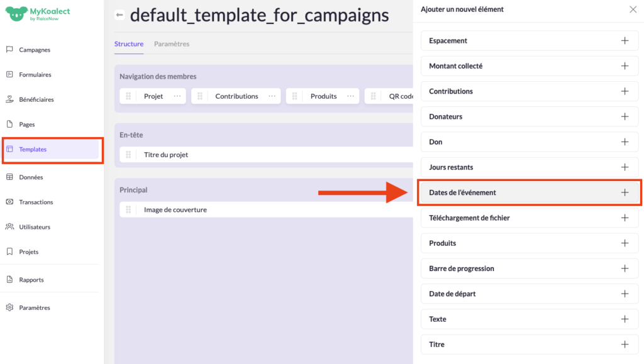Go to Transactions in the sidebar
Viewport: 644px width, 364px height.
coord(36,202)
